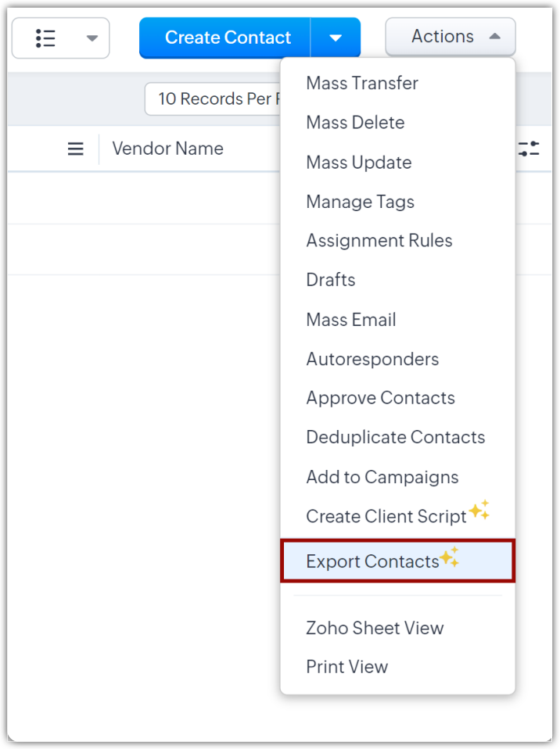Choose the Mass Delete option
Screen dimensions: 560x749
pos(355,123)
